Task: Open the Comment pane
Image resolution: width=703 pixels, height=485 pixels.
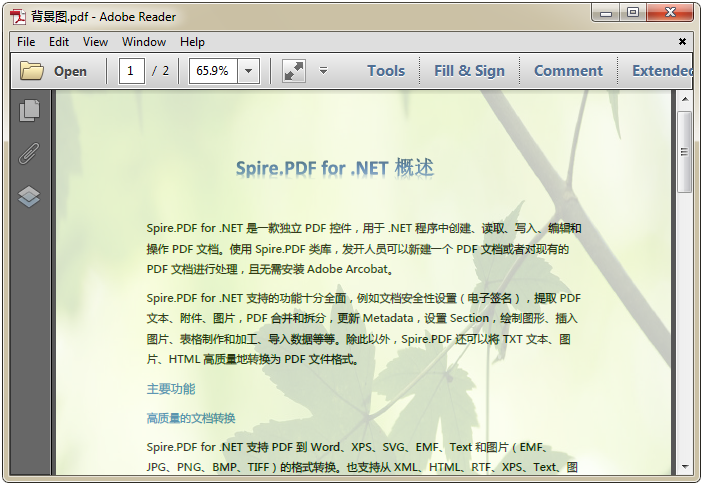Action: 568,71
